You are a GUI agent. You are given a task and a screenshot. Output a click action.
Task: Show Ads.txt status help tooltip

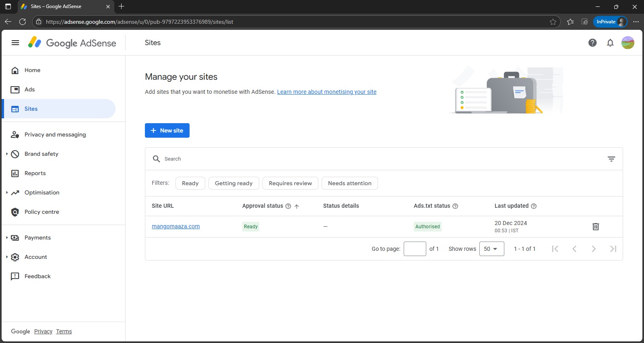tap(455, 206)
